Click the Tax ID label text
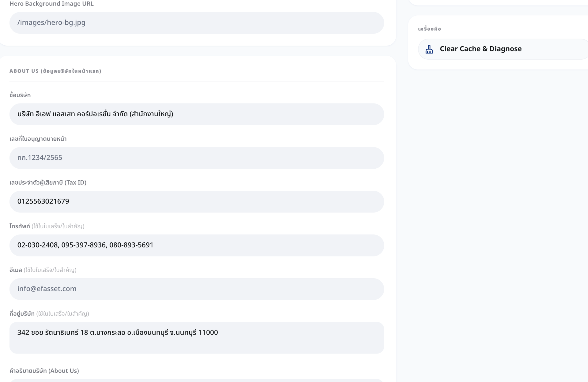The width and height of the screenshot is (588, 382). (x=48, y=182)
